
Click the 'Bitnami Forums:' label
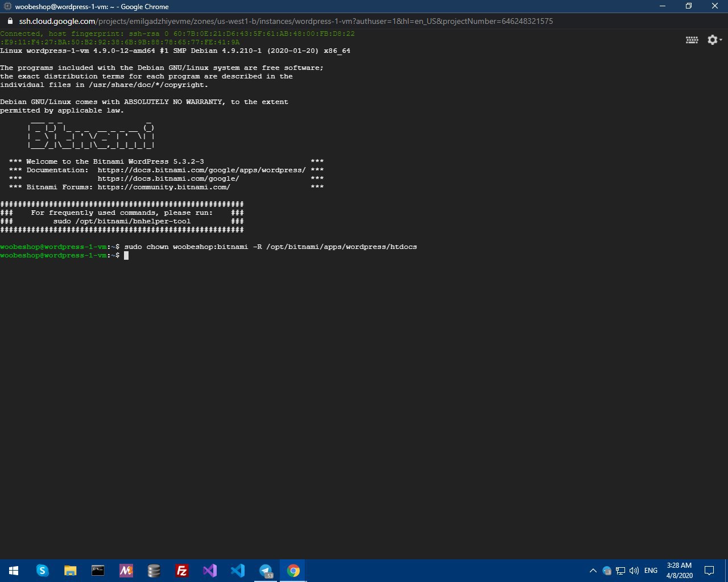click(60, 187)
